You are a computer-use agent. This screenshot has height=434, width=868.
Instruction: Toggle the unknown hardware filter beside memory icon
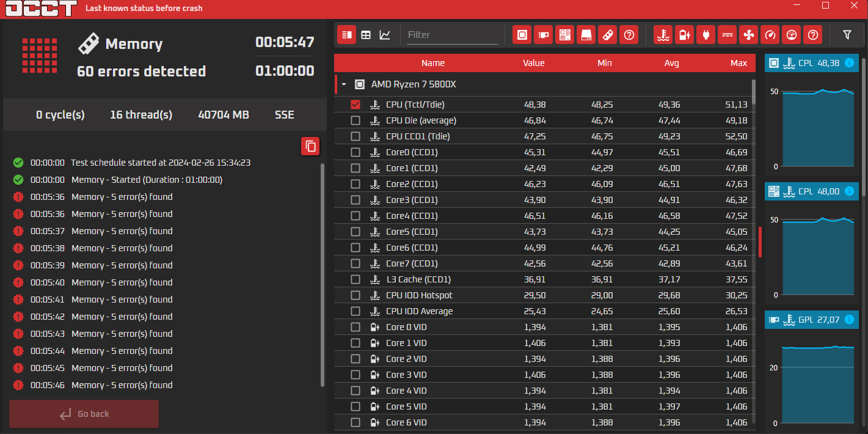pos(629,35)
